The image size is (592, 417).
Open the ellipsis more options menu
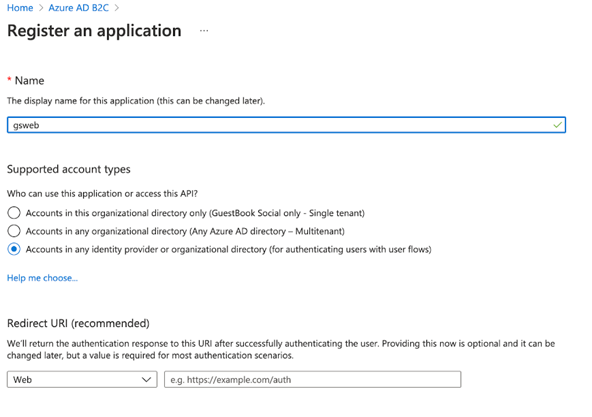[x=204, y=31]
